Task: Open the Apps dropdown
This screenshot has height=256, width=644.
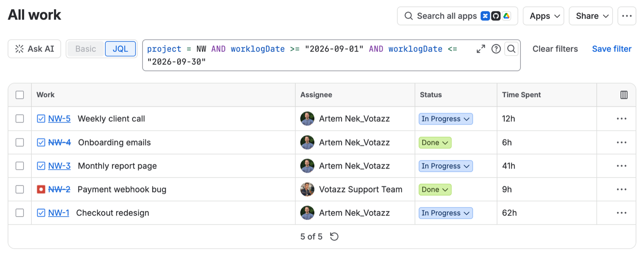Action: (x=543, y=16)
